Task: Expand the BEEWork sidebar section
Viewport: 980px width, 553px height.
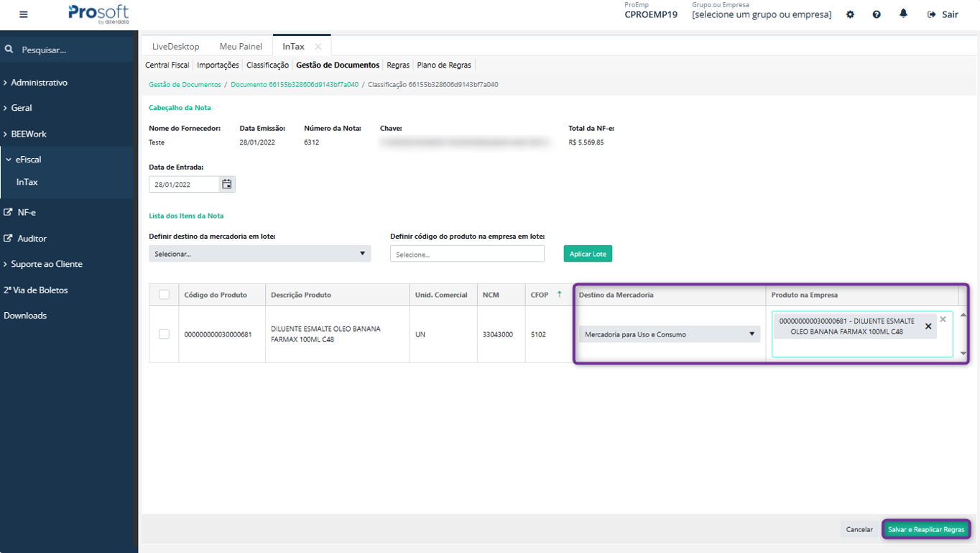Action: click(x=25, y=134)
